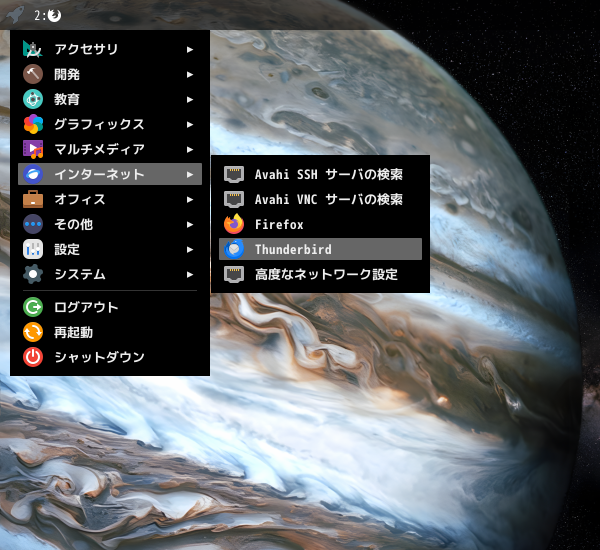Expand the その他 submenu arrow

190,225
